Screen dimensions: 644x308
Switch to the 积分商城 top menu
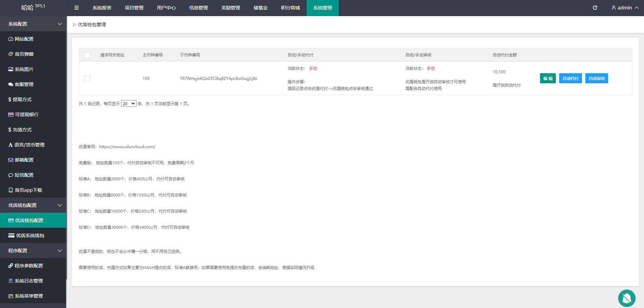point(290,8)
